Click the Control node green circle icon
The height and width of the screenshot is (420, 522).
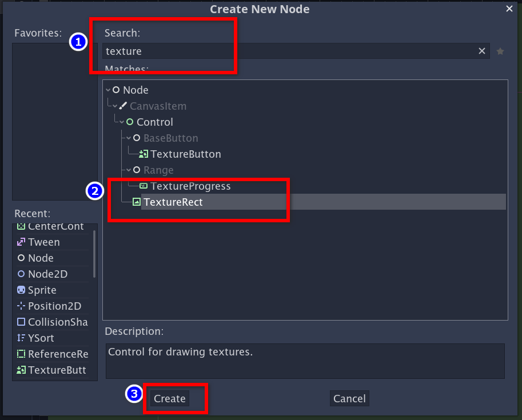pos(130,122)
